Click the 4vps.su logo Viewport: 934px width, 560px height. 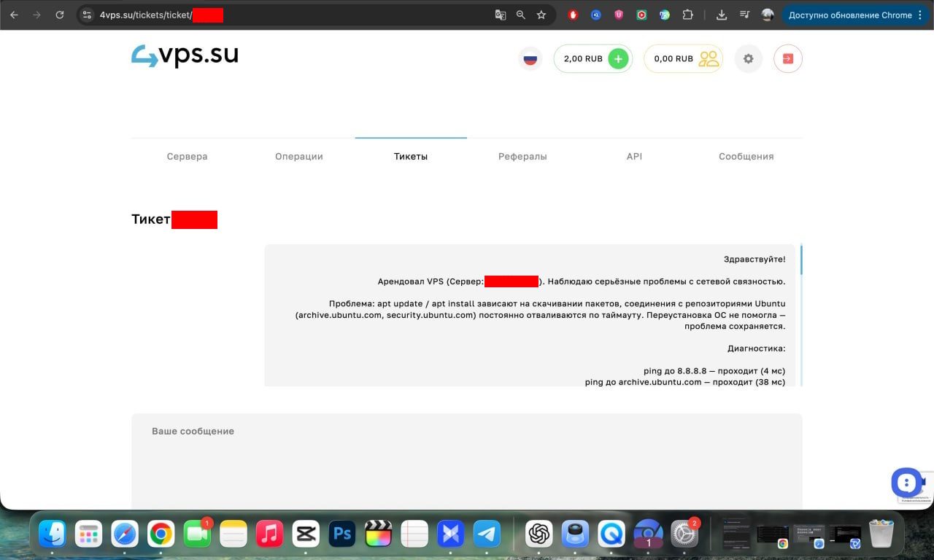tap(185, 56)
